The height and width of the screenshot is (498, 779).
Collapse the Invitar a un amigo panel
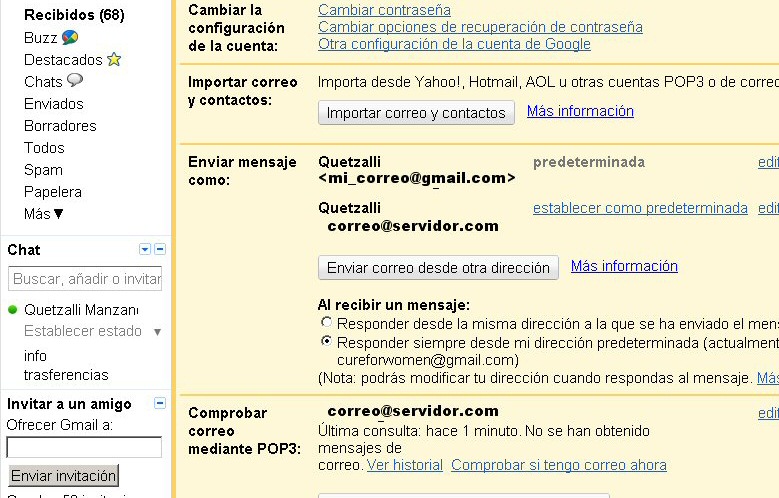[160, 403]
